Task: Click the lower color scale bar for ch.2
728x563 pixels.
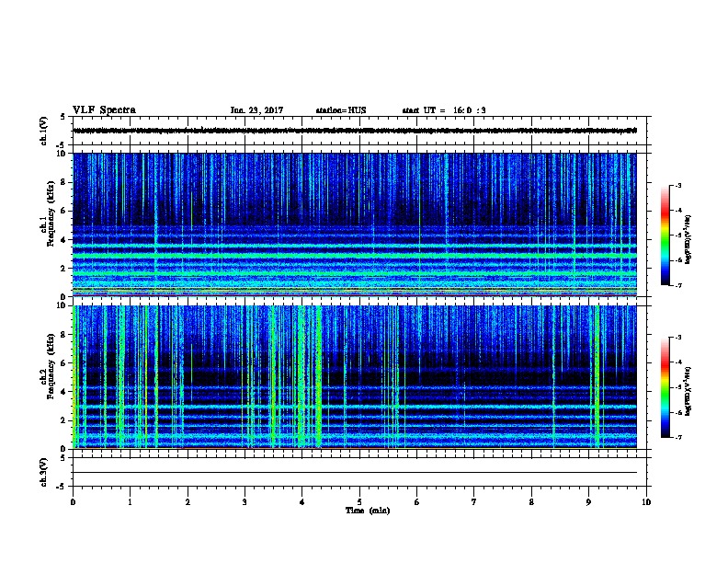Action: [665, 387]
